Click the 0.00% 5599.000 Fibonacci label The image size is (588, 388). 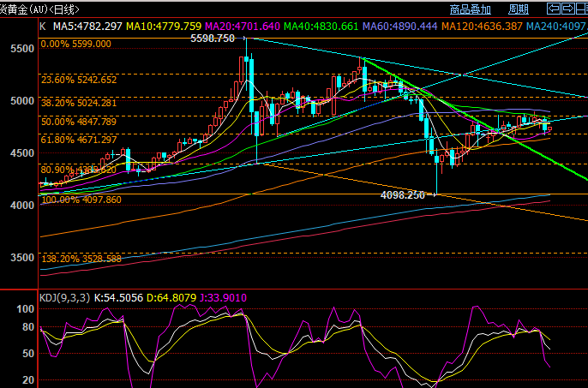click(x=75, y=44)
